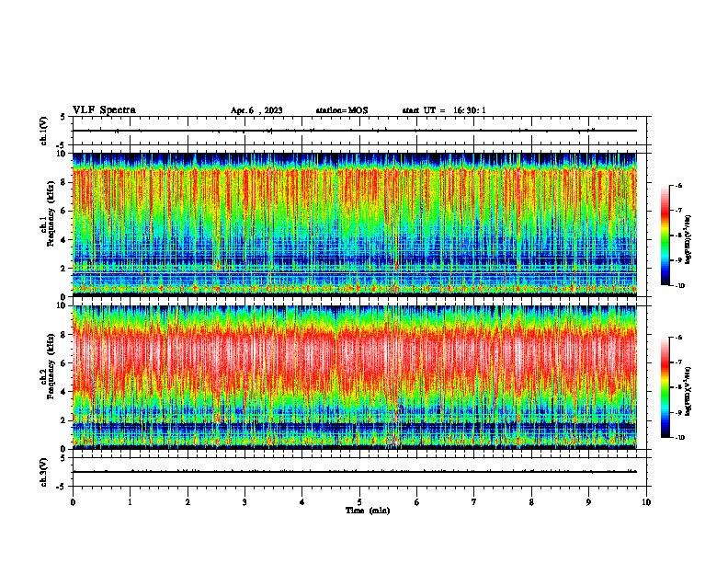Click time axis tick label "3"
The width and height of the screenshot is (728, 563).
(x=245, y=502)
